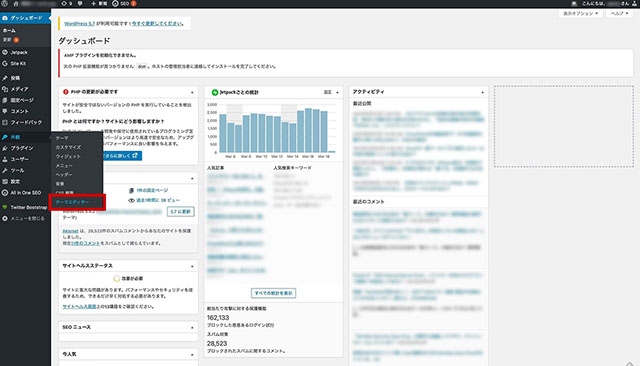Viewport: 640px width, 366px height.
Task: Click the comment icon for コメント in sidebar
Action: [5, 111]
